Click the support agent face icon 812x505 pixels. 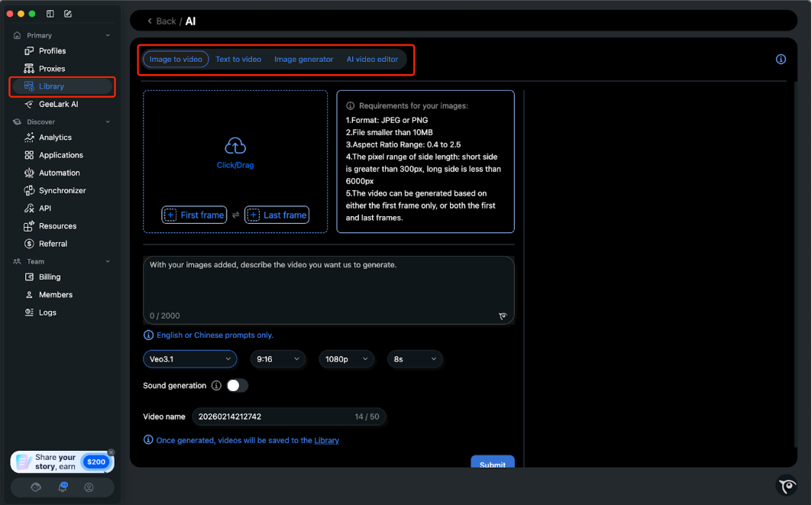[36, 487]
